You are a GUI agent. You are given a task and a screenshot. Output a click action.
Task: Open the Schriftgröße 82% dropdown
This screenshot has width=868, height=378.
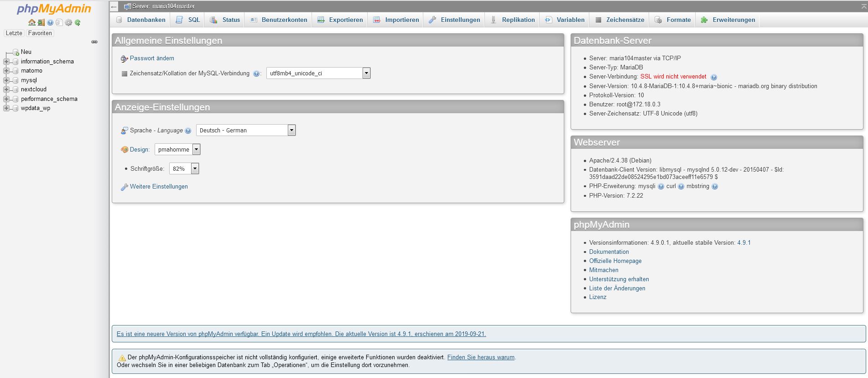[x=184, y=168]
